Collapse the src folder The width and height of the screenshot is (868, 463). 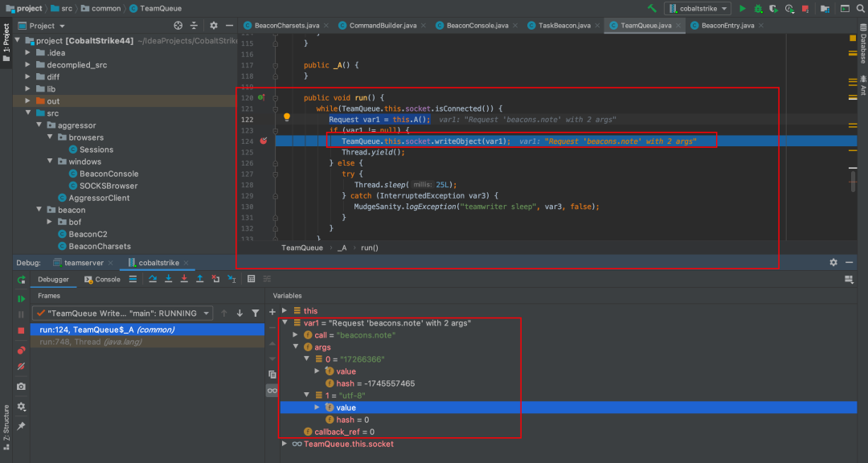point(27,113)
